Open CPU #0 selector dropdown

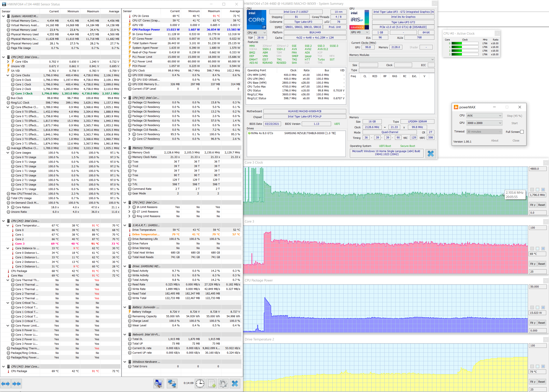[x=256, y=33]
